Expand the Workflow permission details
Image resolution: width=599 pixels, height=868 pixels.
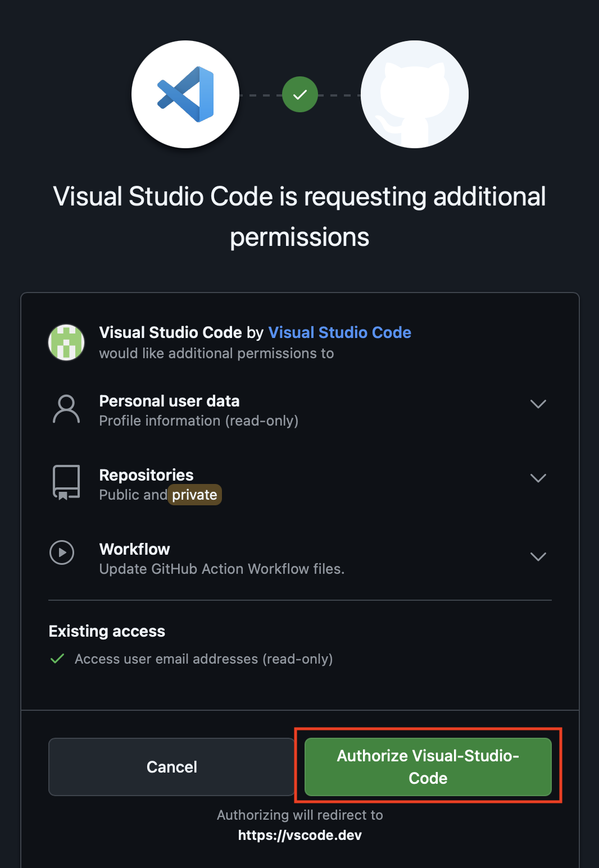click(x=538, y=556)
